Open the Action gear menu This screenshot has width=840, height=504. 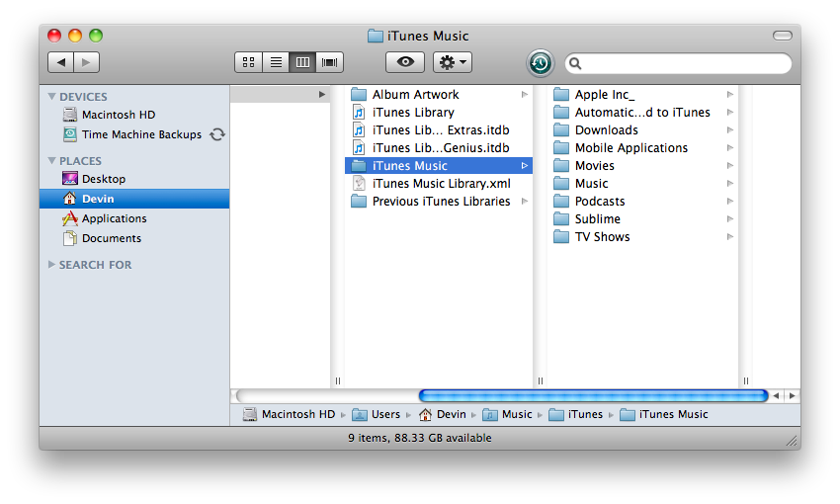click(x=453, y=62)
